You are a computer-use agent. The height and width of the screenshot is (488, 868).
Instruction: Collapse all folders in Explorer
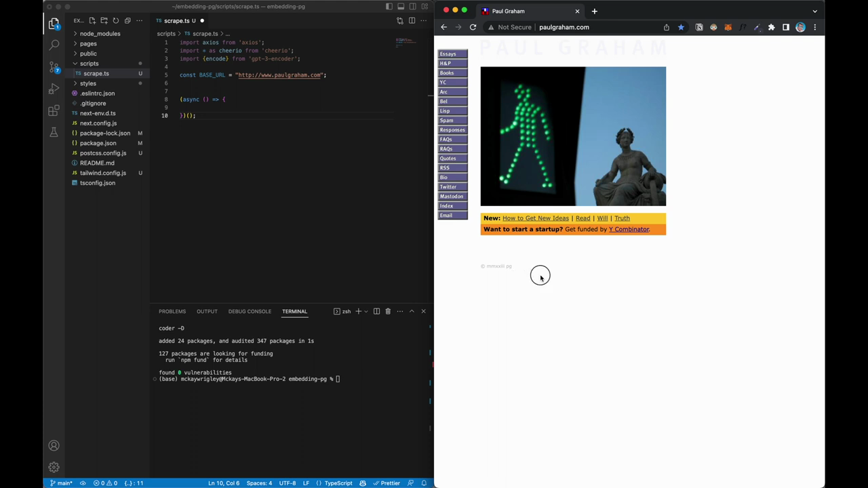(127, 21)
